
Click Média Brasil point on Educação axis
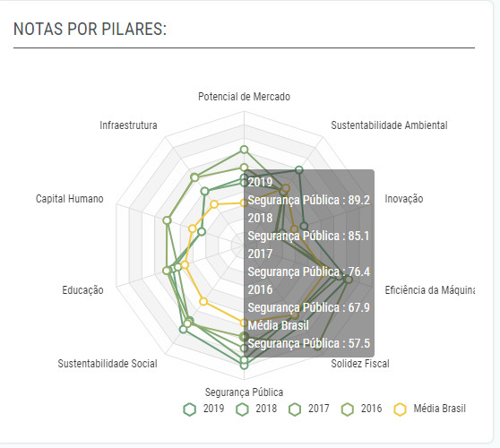(x=185, y=264)
